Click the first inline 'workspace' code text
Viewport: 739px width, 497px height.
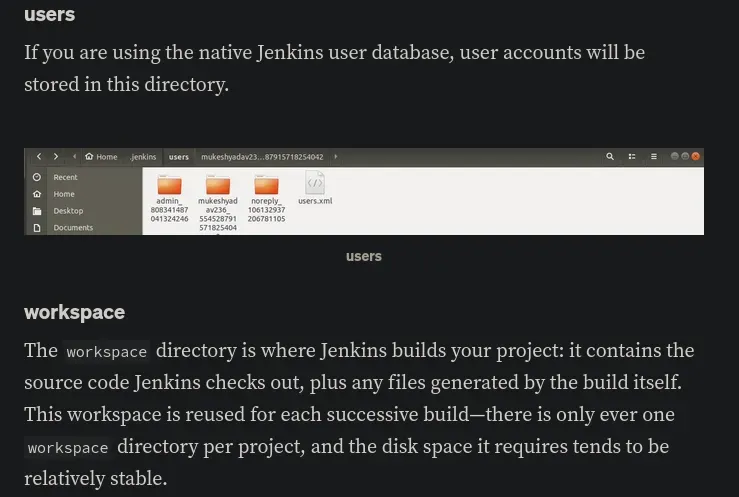(x=107, y=352)
